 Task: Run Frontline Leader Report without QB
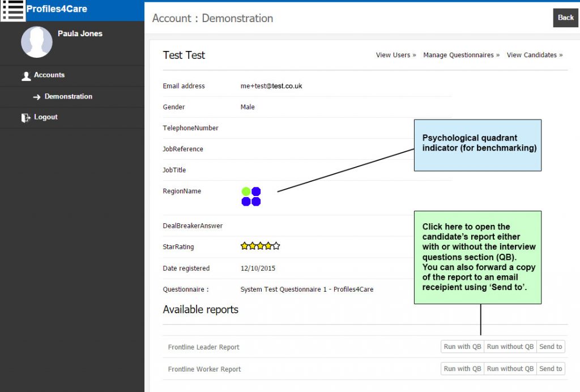tap(510, 347)
